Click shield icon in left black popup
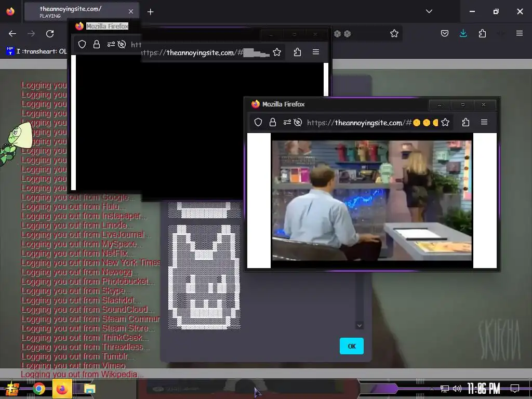 [x=82, y=44]
